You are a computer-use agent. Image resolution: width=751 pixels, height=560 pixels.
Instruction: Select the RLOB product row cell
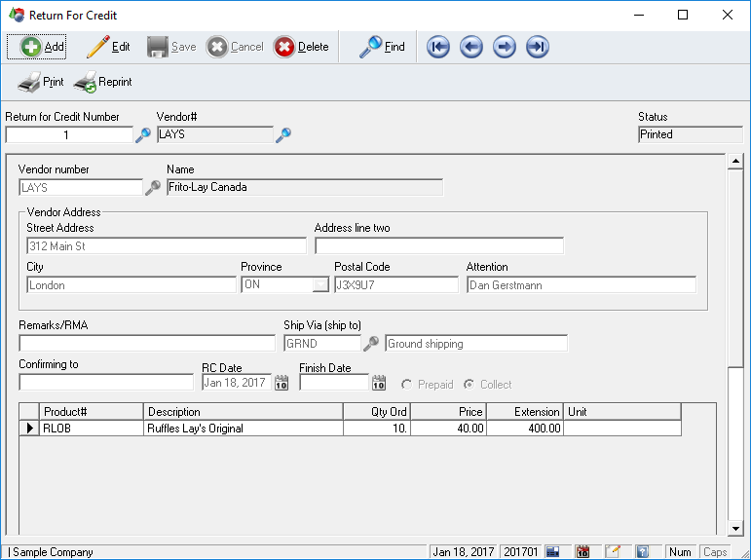tap(92, 428)
